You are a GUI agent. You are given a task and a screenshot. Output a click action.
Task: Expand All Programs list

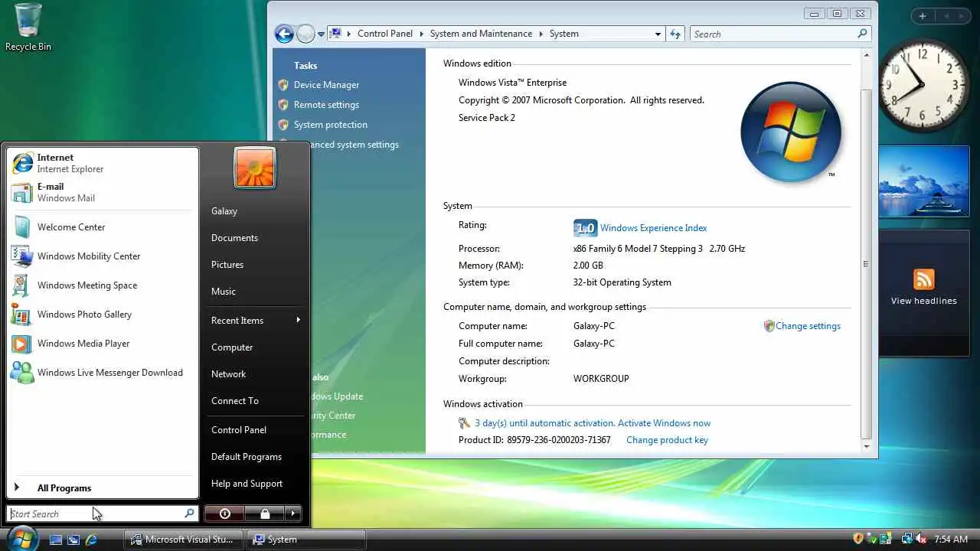point(101,487)
